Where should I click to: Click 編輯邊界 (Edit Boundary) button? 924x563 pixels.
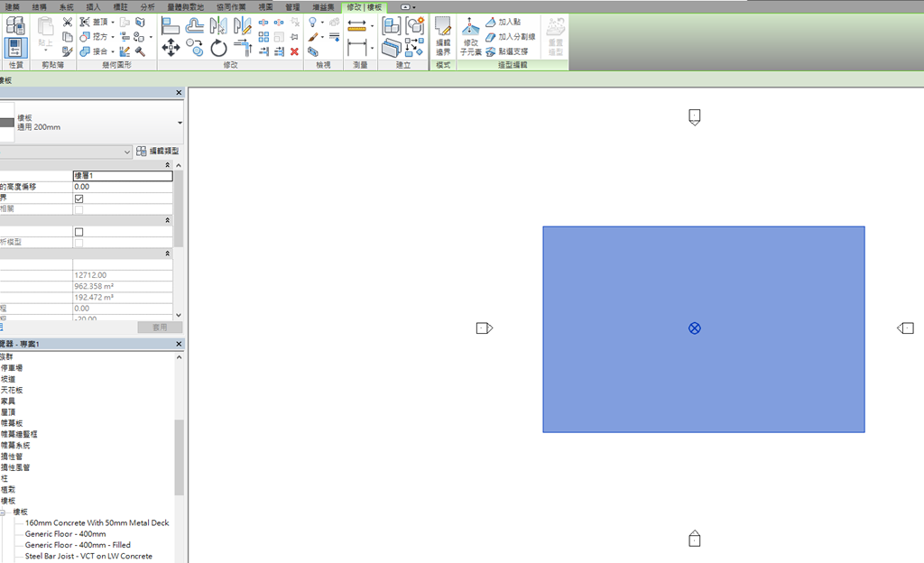click(443, 36)
